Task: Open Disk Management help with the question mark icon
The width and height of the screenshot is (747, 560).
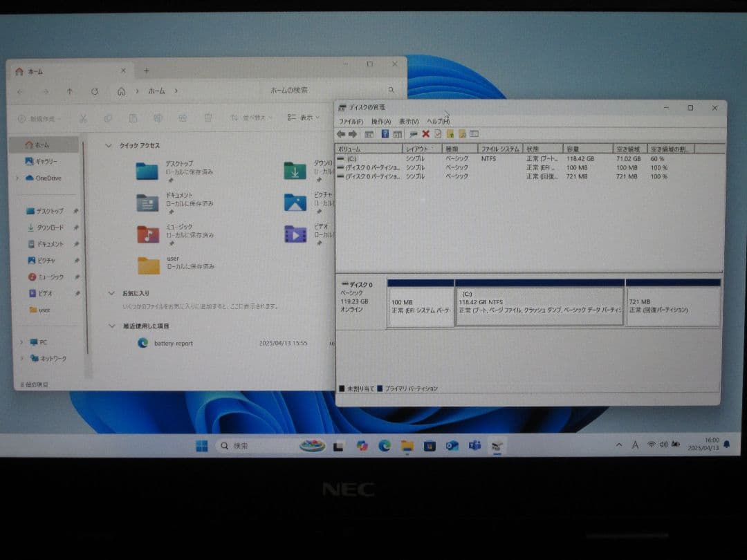Action: click(385, 134)
